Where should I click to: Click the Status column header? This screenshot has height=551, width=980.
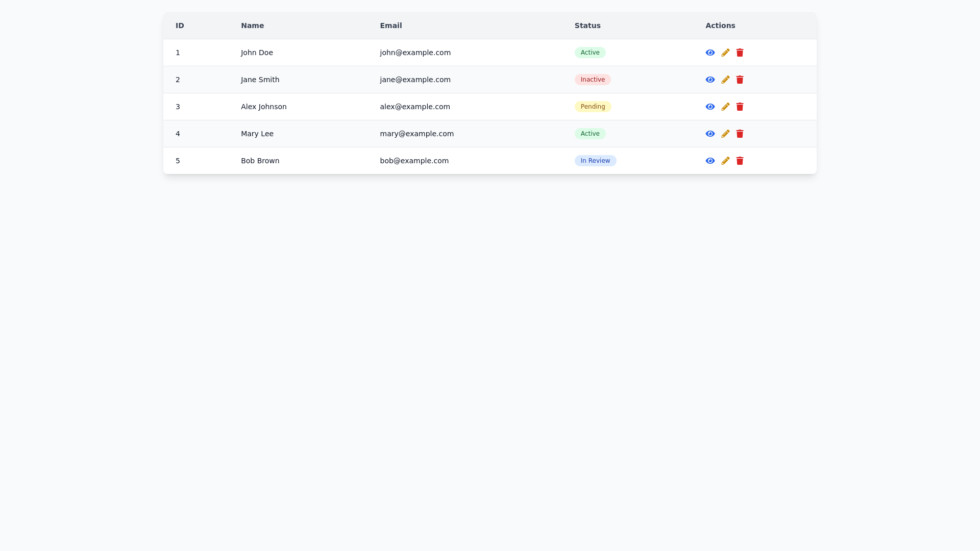tap(587, 26)
